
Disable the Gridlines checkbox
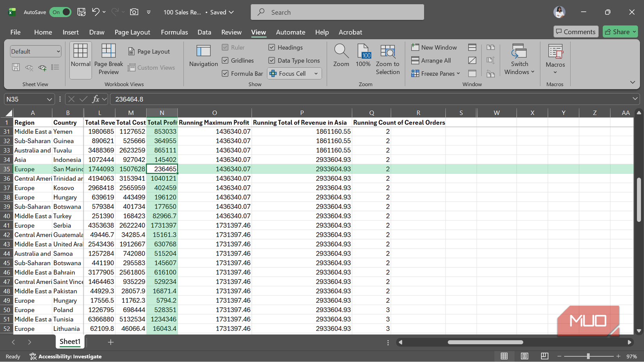click(x=225, y=60)
